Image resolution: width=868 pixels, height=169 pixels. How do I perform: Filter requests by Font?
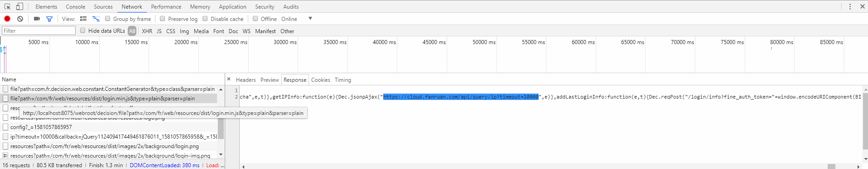point(218,31)
